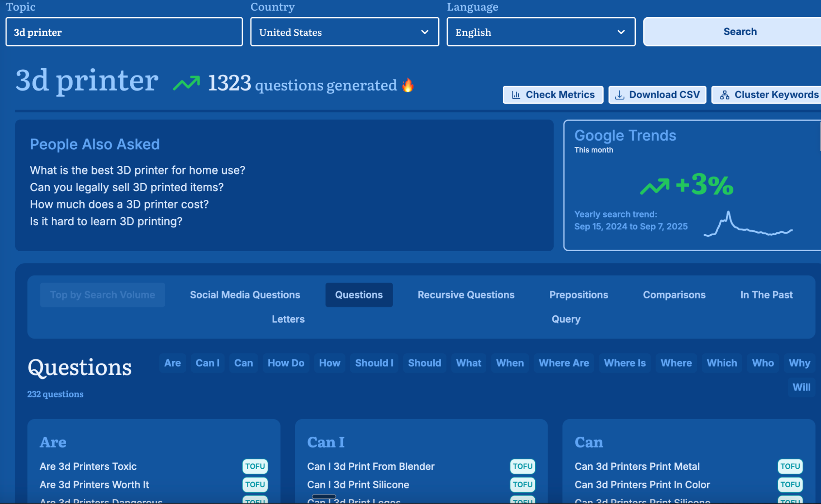Click TOFU badge for Are 3d Printers Worth It
This screenshot has width=821, height=504.
click(x=255, y=484)
